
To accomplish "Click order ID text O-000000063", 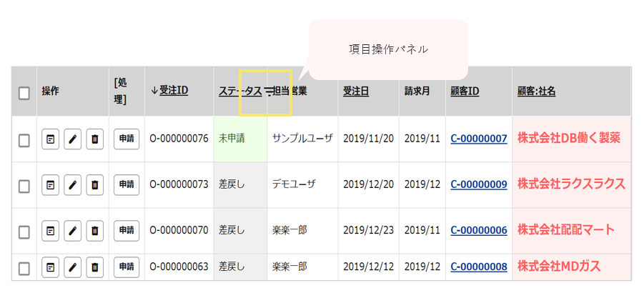I will coord(179,267).
